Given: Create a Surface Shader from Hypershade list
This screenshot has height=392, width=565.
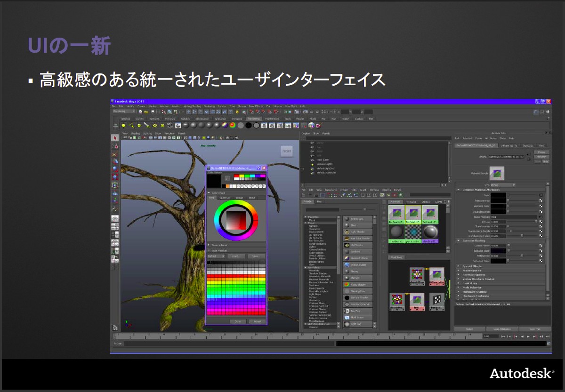Looking at the screenshot, I should pos(358,298).
